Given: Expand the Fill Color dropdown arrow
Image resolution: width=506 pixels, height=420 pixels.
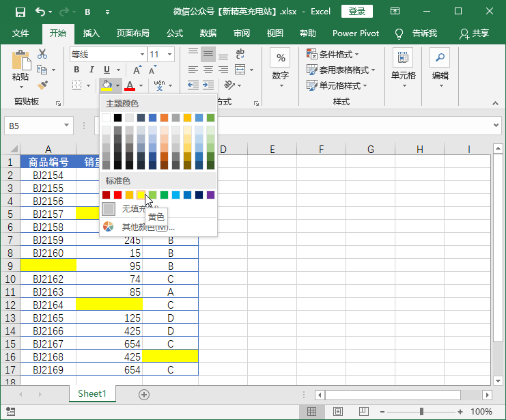Looking at the screenshot, I should [x=117, y=85].
